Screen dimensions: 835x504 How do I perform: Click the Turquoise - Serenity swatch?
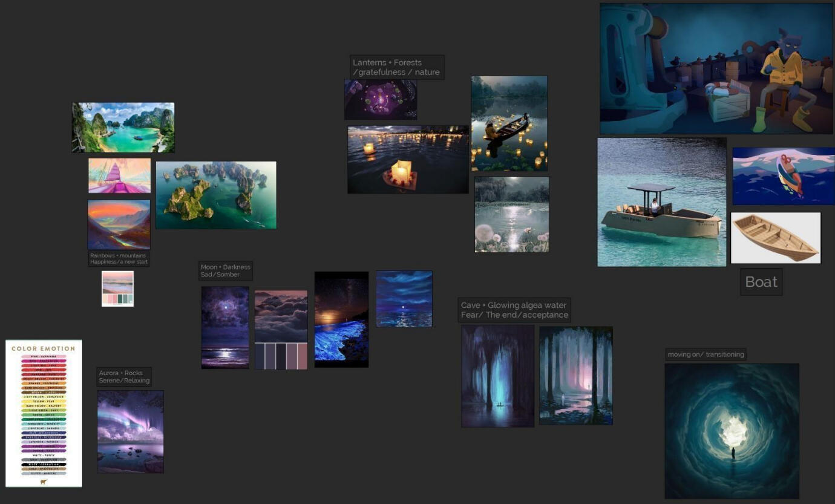(42, 424)
